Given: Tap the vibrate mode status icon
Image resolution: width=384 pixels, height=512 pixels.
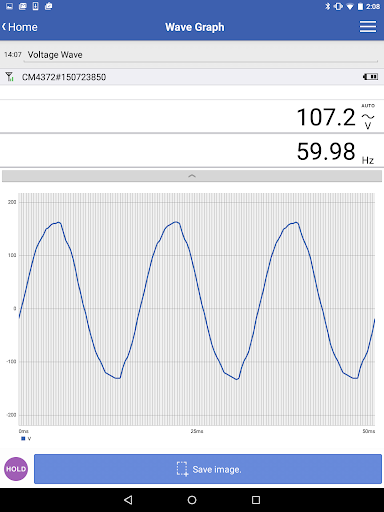Looking at the screenshot, I should click(x=338, y=6).
